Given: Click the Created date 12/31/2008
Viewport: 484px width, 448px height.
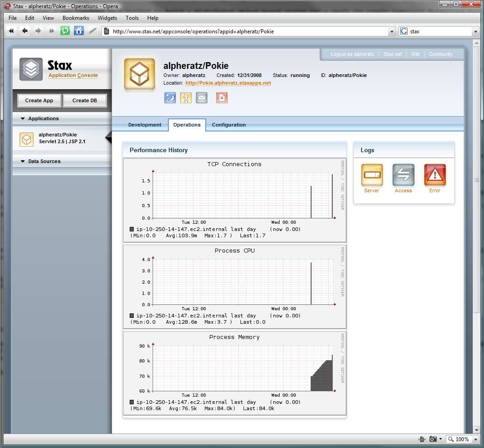Looking at the screenshot, I should [249, 75].
